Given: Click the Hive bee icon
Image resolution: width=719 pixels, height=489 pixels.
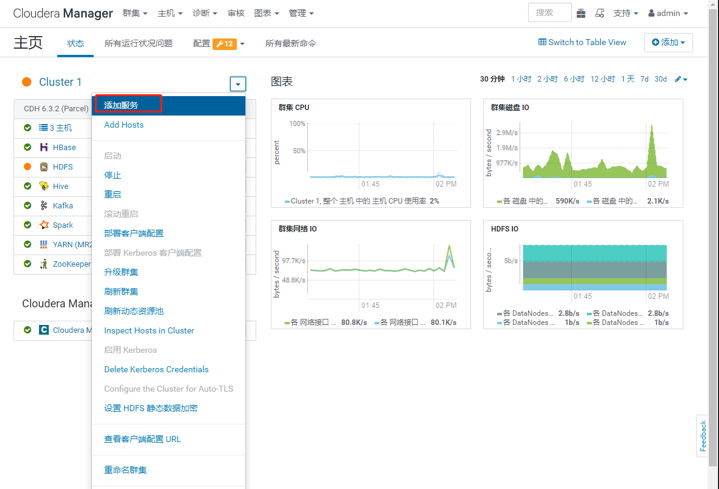Looking at the screenshot, I should tap(44, 186).
